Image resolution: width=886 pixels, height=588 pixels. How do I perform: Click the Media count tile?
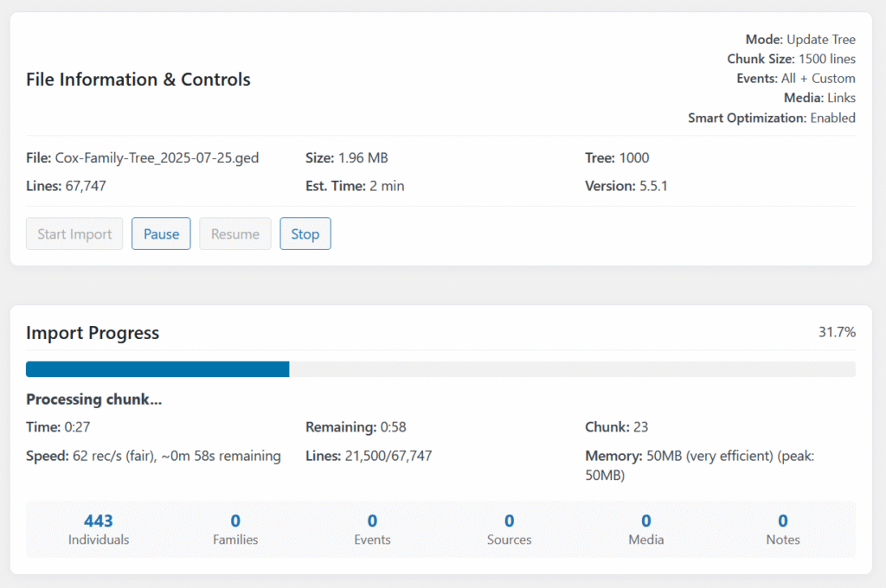pyautogui.click(x=645, y=528)
